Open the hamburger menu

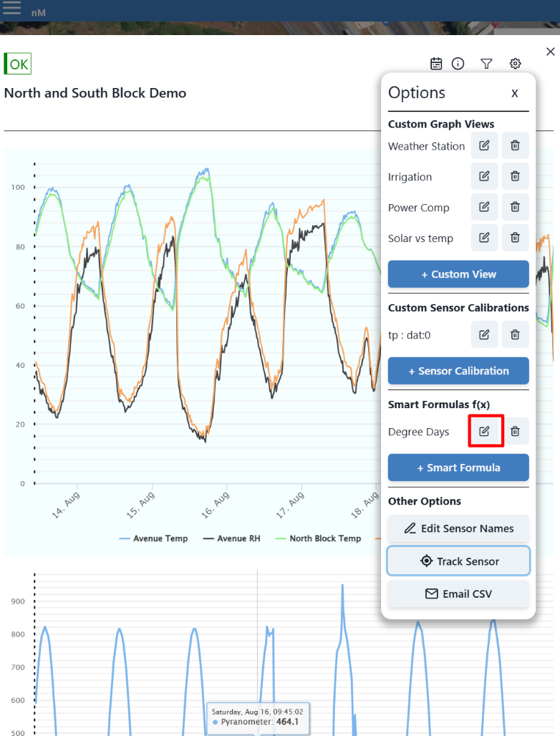(x=11, y=8)
